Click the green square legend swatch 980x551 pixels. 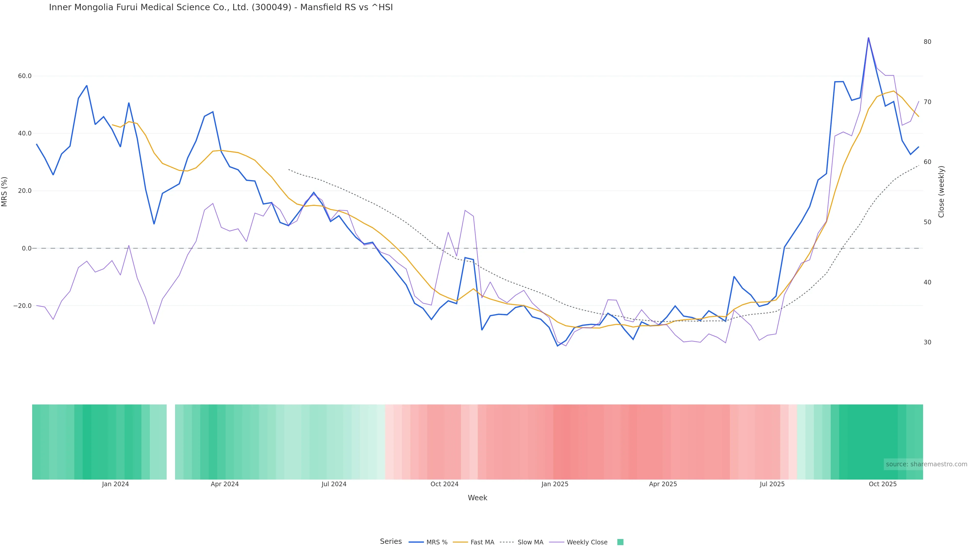620,542
